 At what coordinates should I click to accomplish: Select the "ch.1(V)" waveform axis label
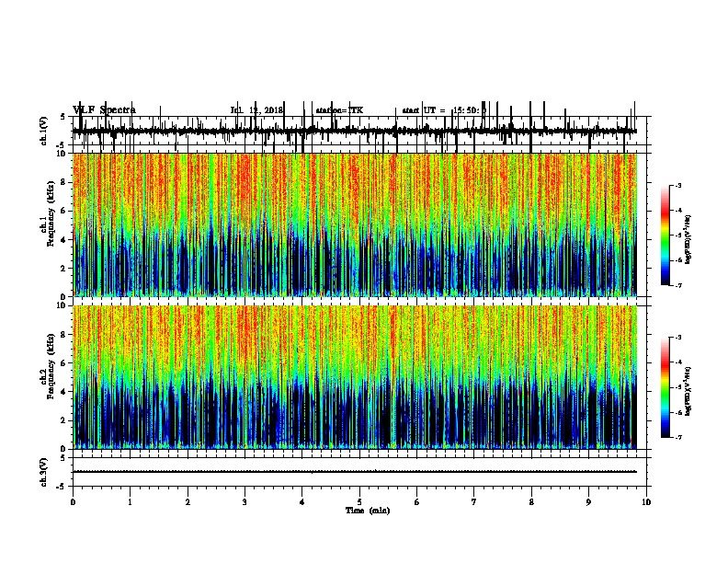(44, 131)
